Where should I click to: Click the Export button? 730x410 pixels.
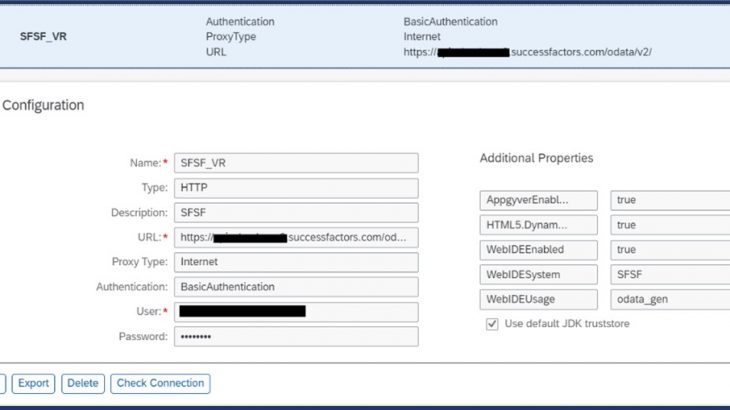click(33, 383)
